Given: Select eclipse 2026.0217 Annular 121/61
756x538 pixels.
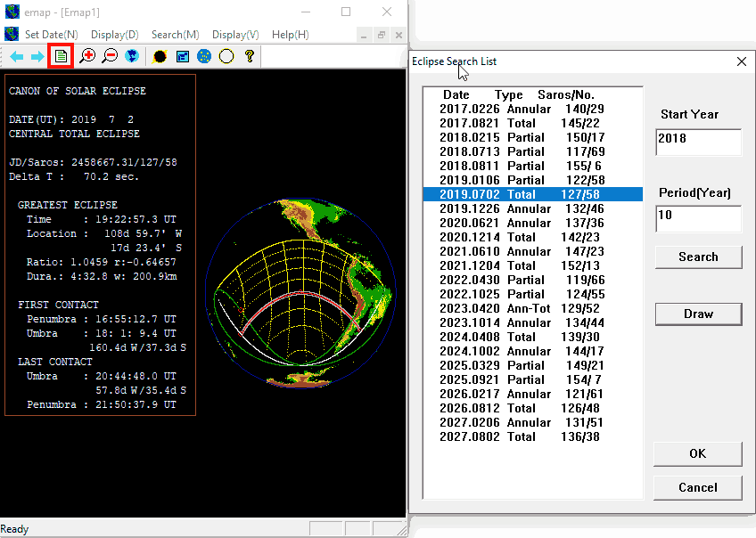Looking at the screenshot, I should 533,394.
